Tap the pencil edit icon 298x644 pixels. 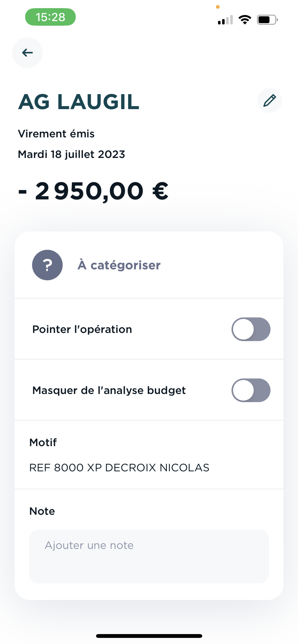tap(269, 100)
